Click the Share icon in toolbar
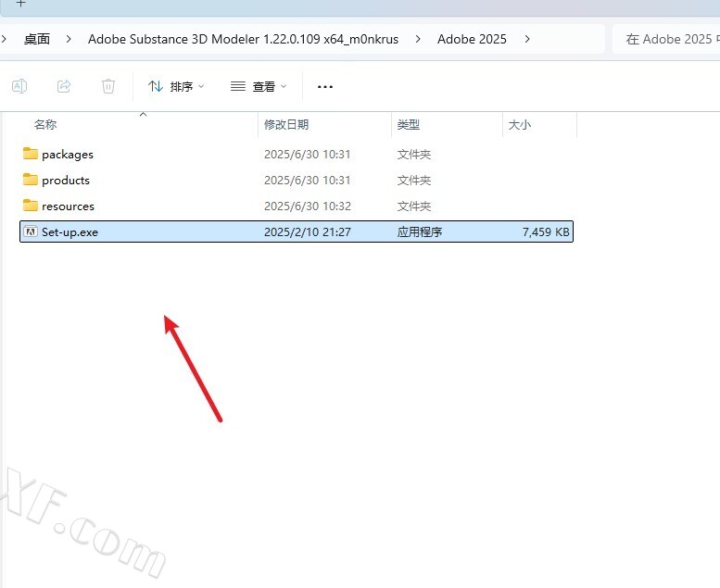Image resolution: width=720 pixels, height=588 pixels. (x=64, y=86)
